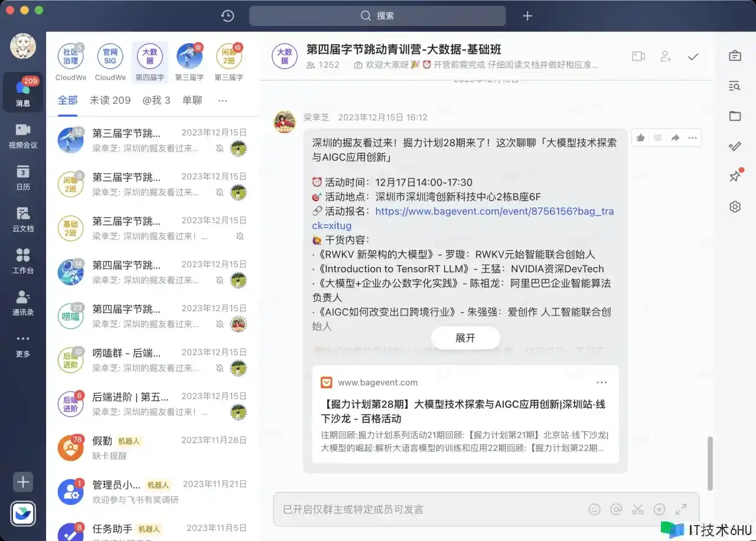Viewport: 756px width, 541px height.
Task: Open the 假勤 robot chat
Action: coord(152,448)
